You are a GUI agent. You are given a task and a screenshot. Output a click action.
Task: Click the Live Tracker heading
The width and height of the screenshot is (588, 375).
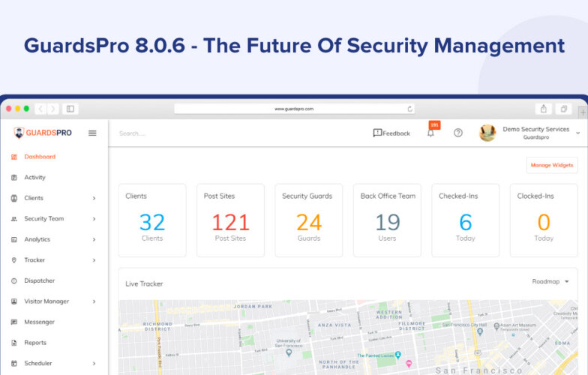click(144, 283)
